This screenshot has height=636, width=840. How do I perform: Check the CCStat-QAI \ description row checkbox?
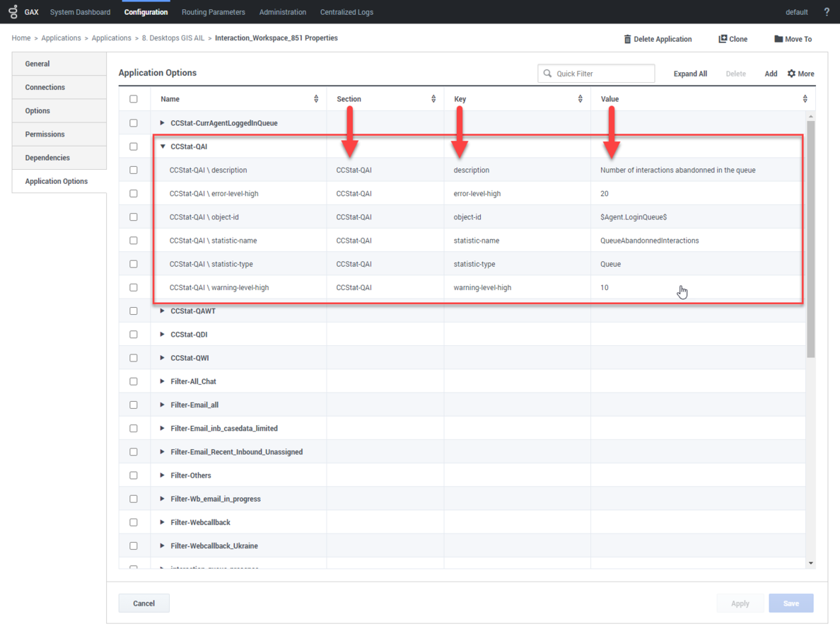point(134,170)
